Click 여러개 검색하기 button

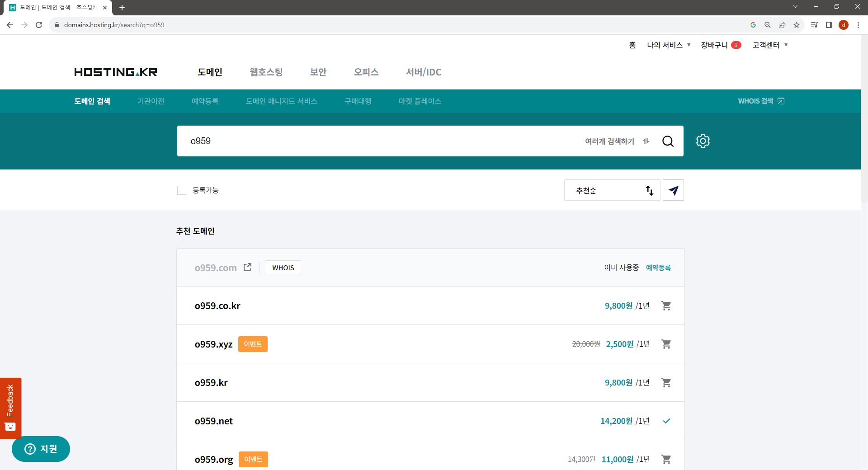(x=617, y=141)
